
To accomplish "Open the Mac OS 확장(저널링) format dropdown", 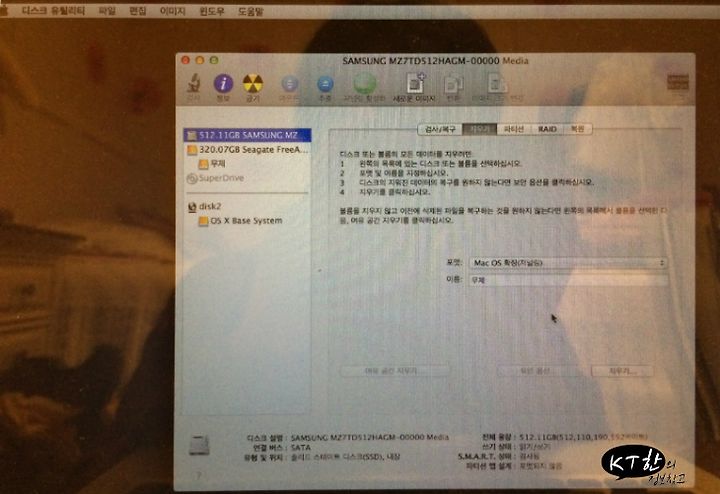I will point(568,263).
